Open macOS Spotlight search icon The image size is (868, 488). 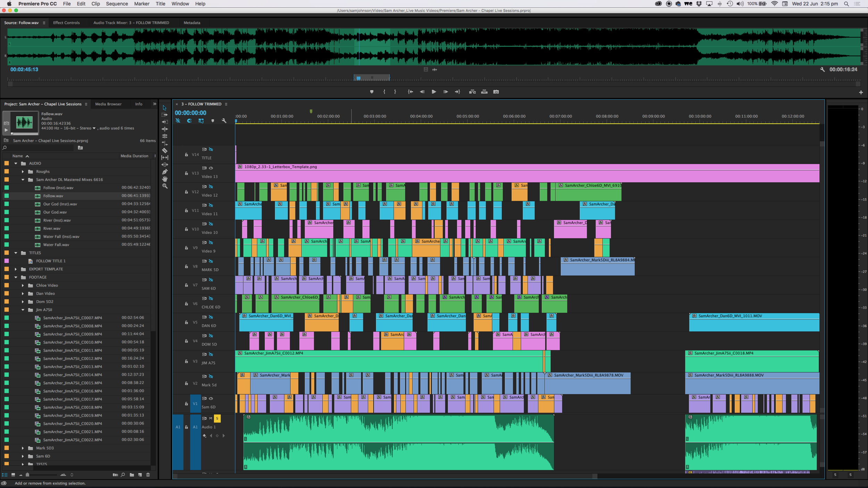[846, 4]
